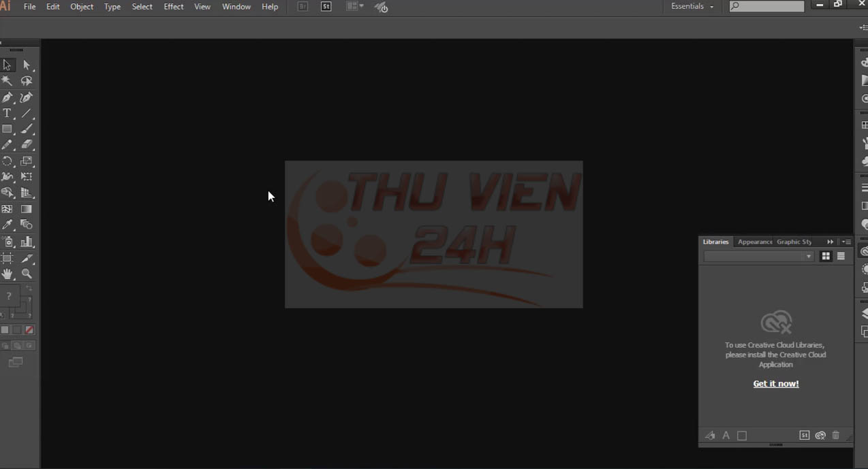Activate the Slice tool
868x469 pixels.
point(27,259)
